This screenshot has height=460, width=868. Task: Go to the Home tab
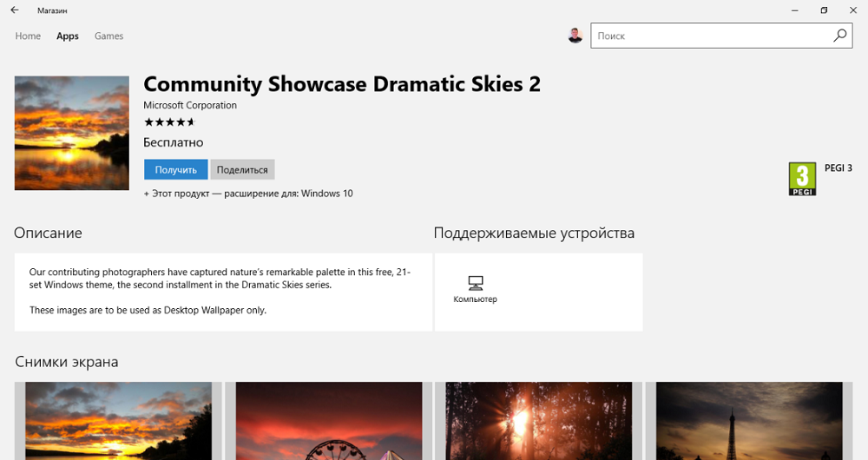tap(28, 36)
